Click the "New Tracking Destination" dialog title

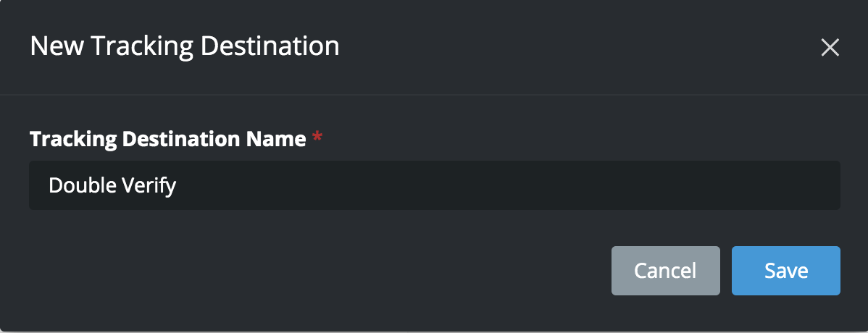(185, 46)
